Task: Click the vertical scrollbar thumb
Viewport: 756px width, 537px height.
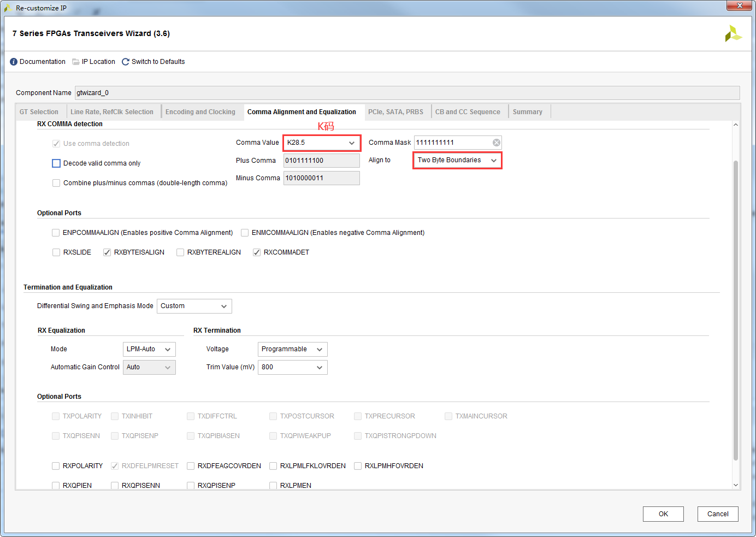Action: (x=735, y=310)
